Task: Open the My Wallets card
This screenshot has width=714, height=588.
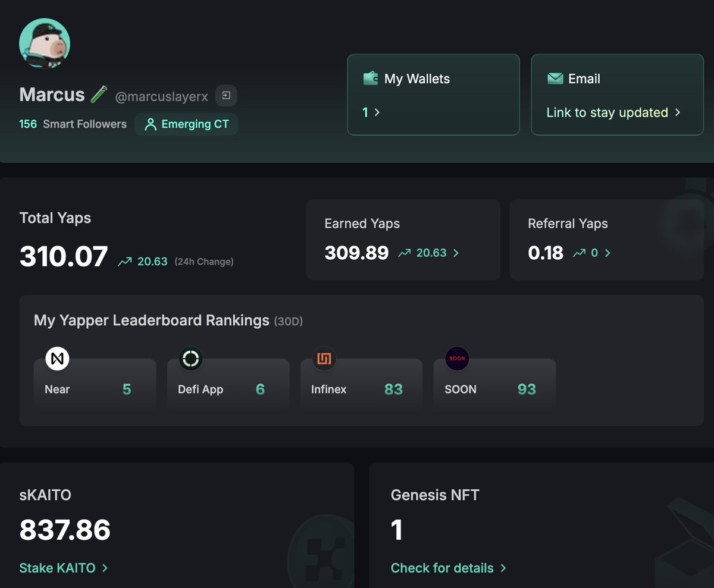Action: click(x=433, y=95)
